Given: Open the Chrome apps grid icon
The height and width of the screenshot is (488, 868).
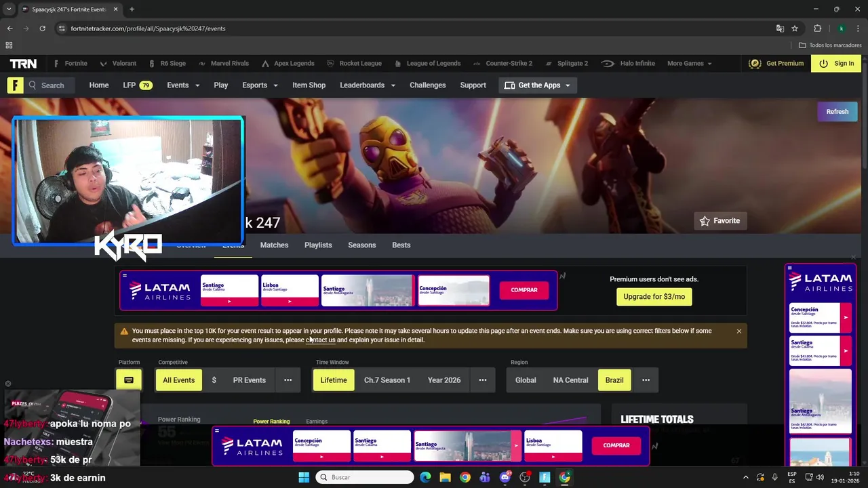Looking at the screenshot, I should pos(9,45).
